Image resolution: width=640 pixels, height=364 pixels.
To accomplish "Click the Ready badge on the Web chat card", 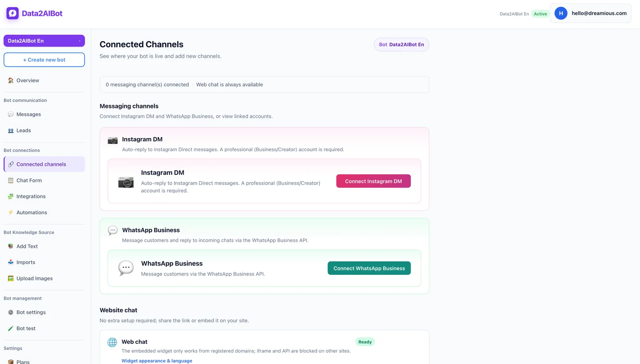I will point(365,342).
